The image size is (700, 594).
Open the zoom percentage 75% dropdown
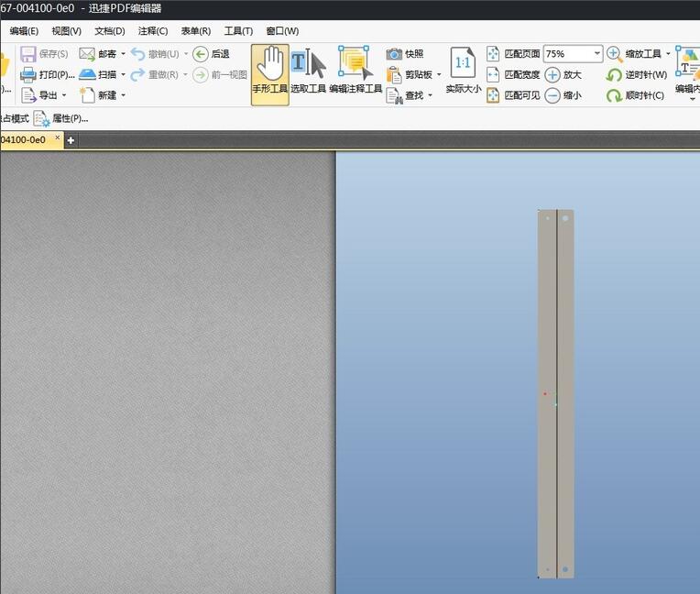coord(596,54)
